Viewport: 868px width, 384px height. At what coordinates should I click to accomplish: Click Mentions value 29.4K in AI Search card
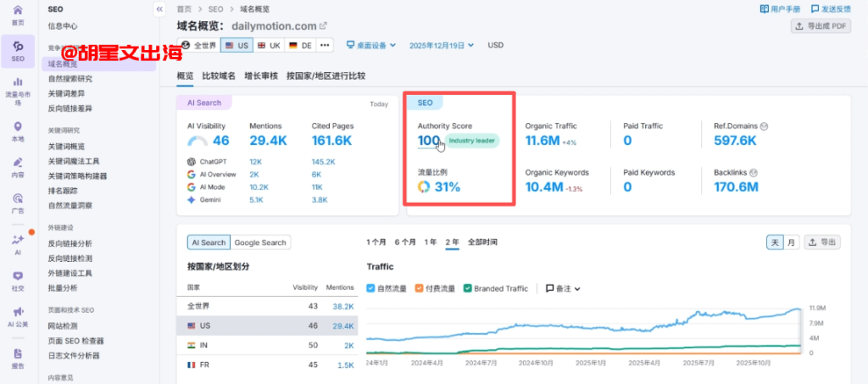(269, 141)
